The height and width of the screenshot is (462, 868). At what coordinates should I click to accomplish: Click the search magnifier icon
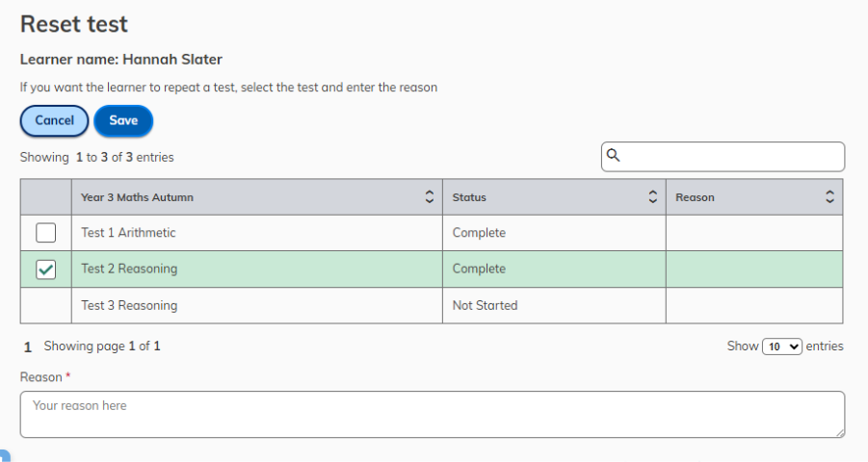pos(613,156)
